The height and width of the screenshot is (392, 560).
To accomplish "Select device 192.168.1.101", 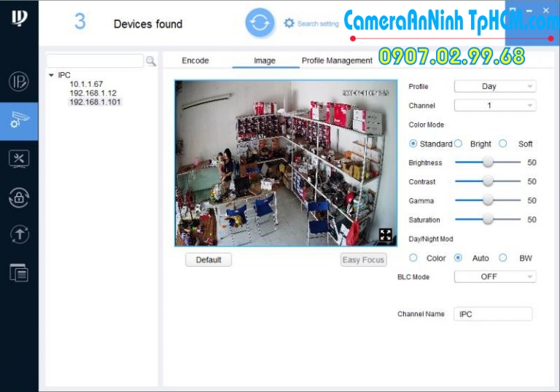I will 95,102.
